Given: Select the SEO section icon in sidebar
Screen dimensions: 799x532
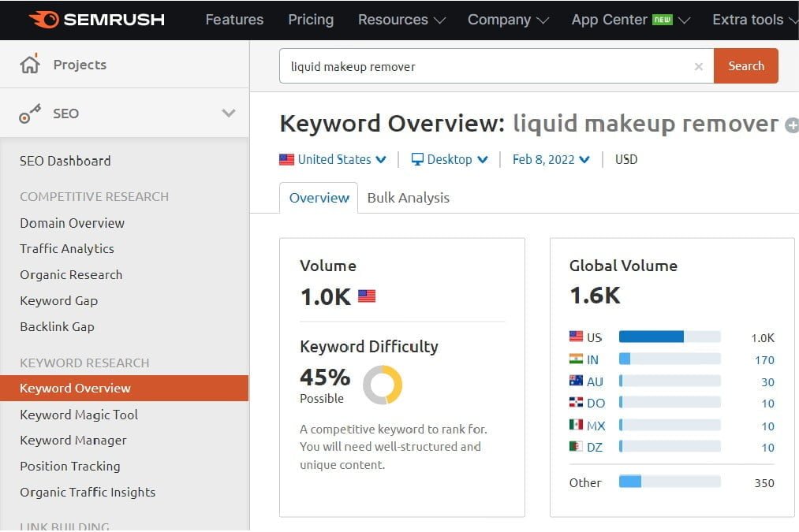Looking at the screenshot, I should click(30, 113).
